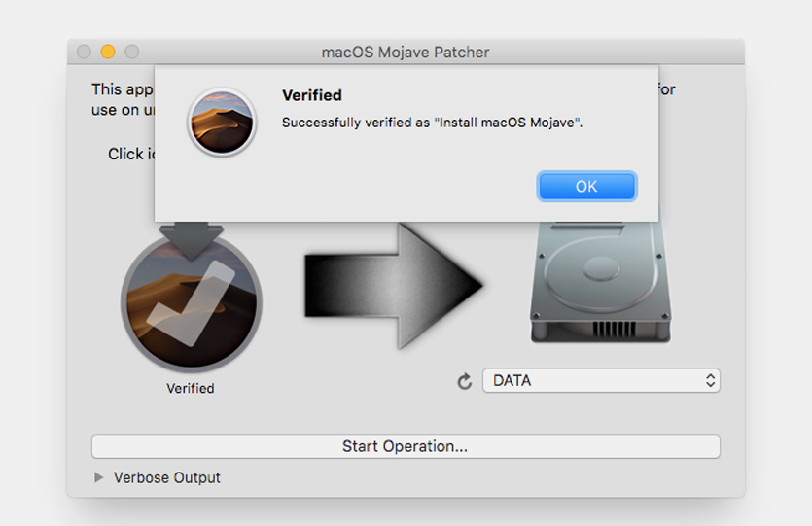Click the macOS Mojave Patcher title
Viewport: 812px width, 526px height.
pyautogui.click(x=405, y=53)
